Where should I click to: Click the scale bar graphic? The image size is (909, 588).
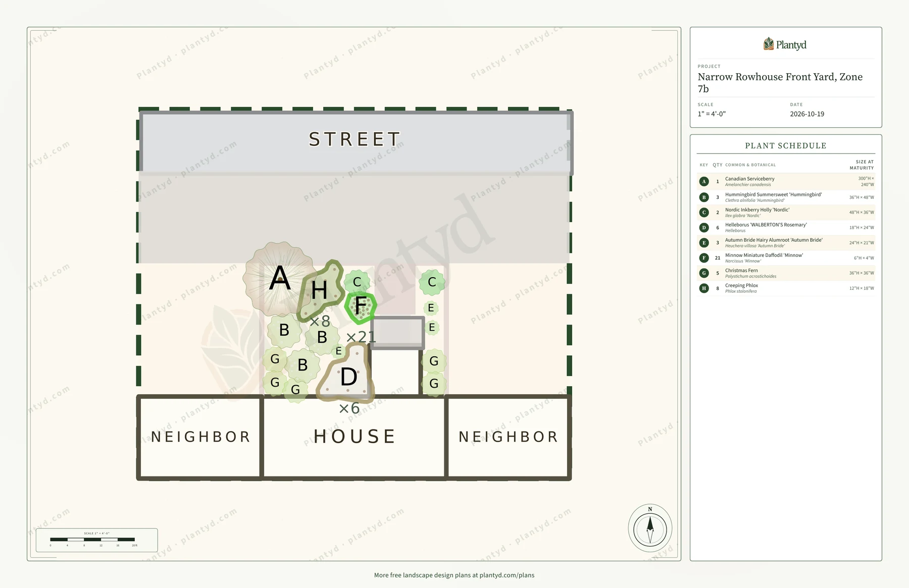(92, 540)
